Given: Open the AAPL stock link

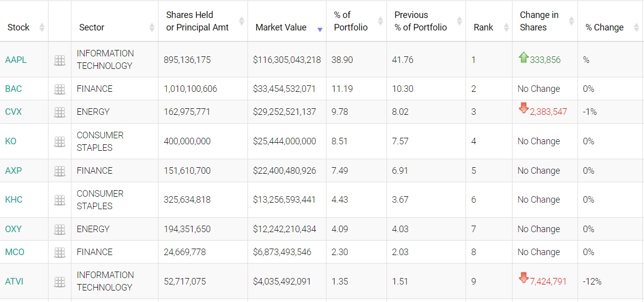Looking at the screenshot, I should point(16,60).
